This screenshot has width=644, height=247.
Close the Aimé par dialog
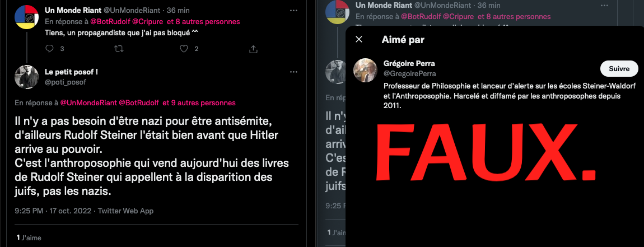[x=359, y=39]
